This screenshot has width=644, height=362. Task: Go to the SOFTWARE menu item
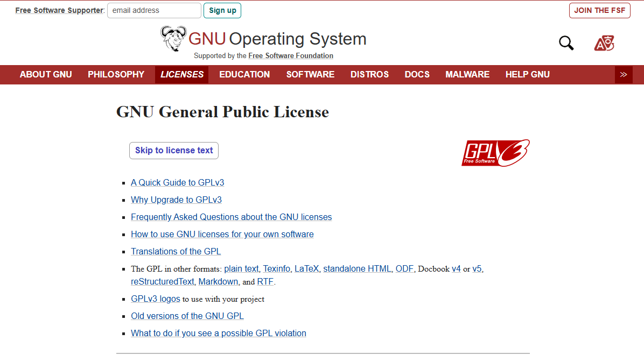click(x=310, y=75)
